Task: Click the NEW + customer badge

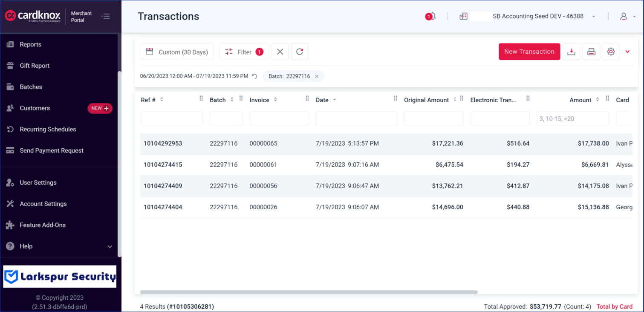Action: pos(100,108)
